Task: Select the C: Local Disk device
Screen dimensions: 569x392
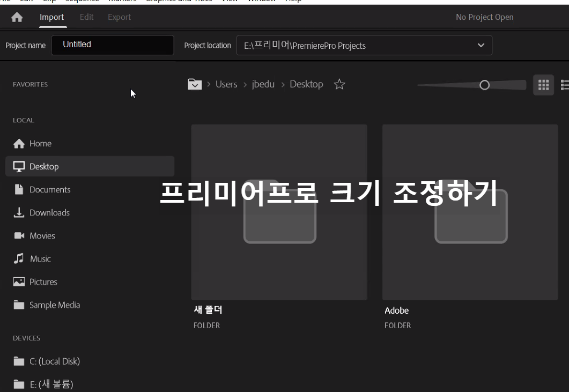Action: [x=56, y=361]
